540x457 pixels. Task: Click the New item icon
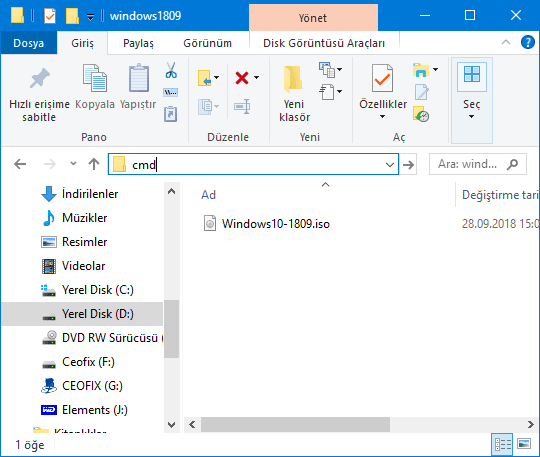(x=327, y=70)
